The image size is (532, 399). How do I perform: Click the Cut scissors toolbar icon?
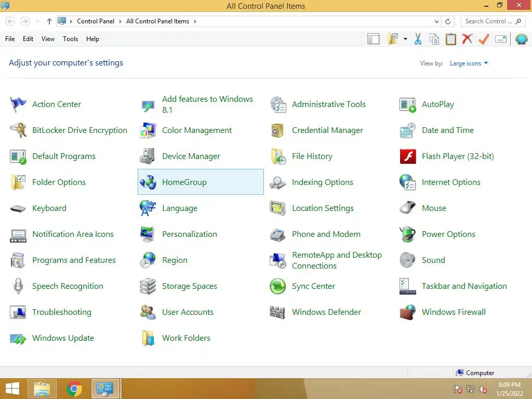[x=418, y=39]
